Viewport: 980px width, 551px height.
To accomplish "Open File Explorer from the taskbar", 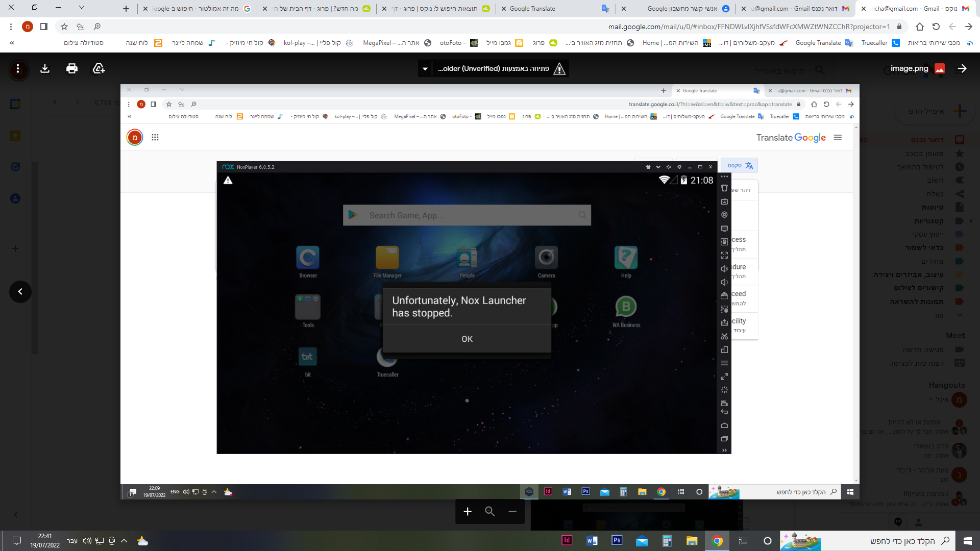I will tap(692, 541).
